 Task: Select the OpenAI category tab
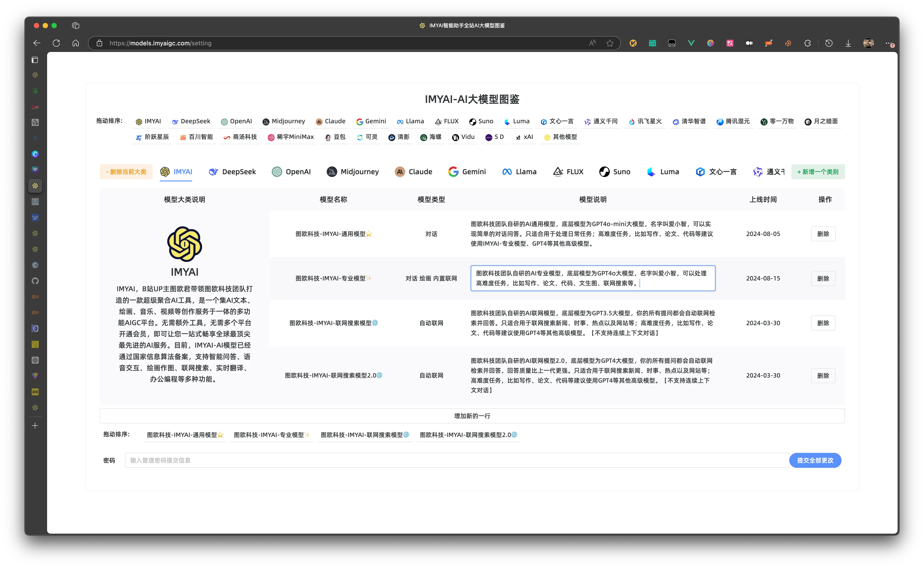[291, 172]
